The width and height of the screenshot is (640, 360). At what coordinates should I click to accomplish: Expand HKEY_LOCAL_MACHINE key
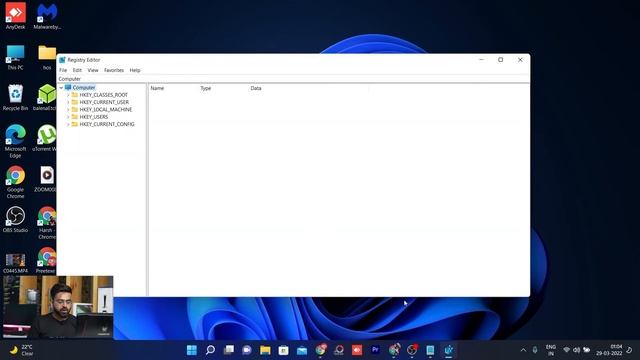(68, 110)
